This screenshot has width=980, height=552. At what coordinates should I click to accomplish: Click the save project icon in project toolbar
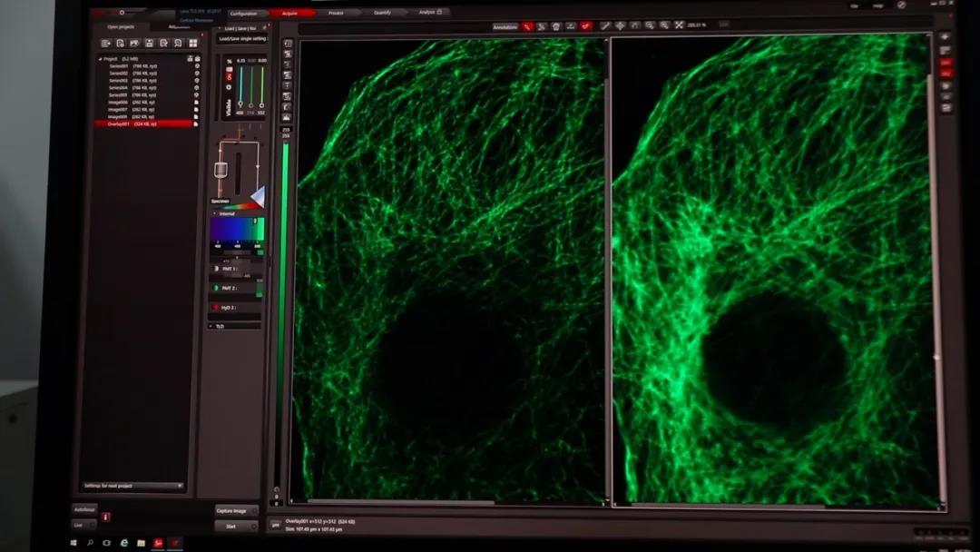pos(149,43)
